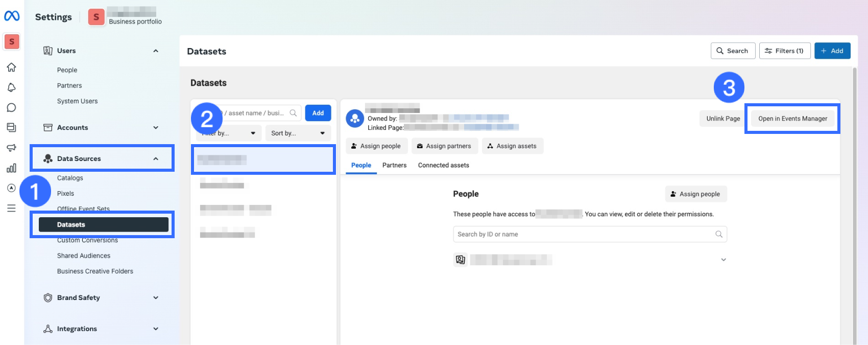Click the Integrations section icon
This screenshot has height=345, width=868.
click(x=48, y=329)
